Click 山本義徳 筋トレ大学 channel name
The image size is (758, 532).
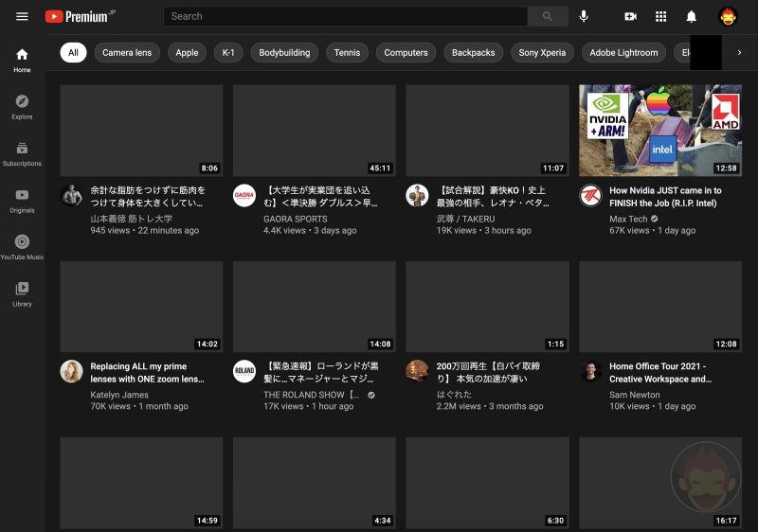click(131, 219)
